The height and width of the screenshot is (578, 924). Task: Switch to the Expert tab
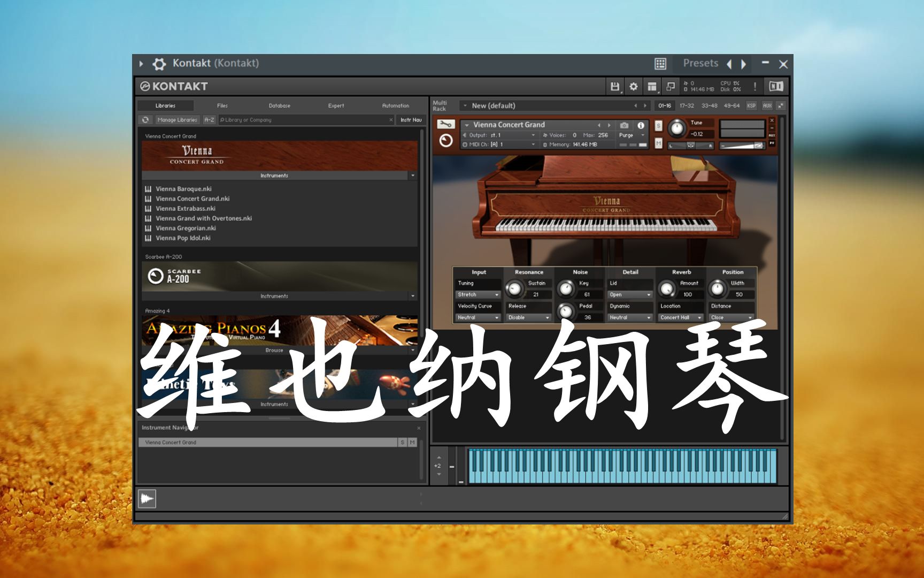(336, 106)
